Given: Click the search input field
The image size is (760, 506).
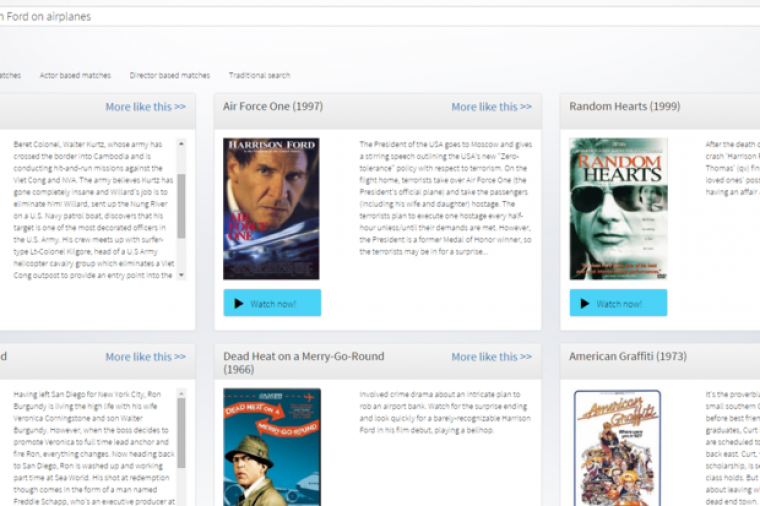Looking at the screenshot, I should pos(380,16).
